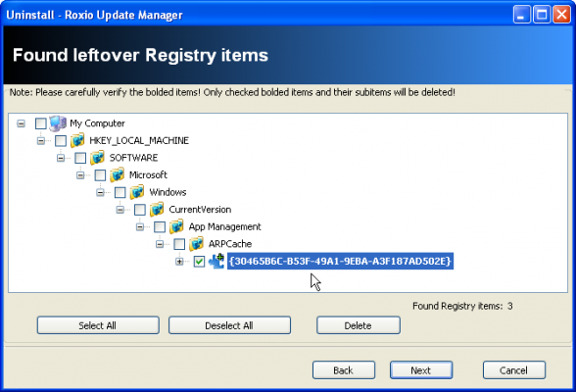Select the App Management tree item

pyautogui.click(x=225, y=226)
